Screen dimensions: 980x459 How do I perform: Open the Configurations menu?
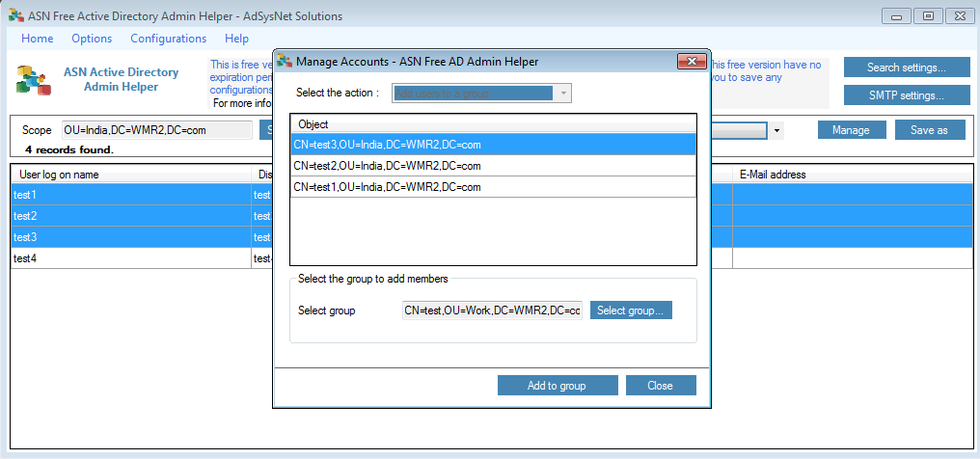pos(168,39)
